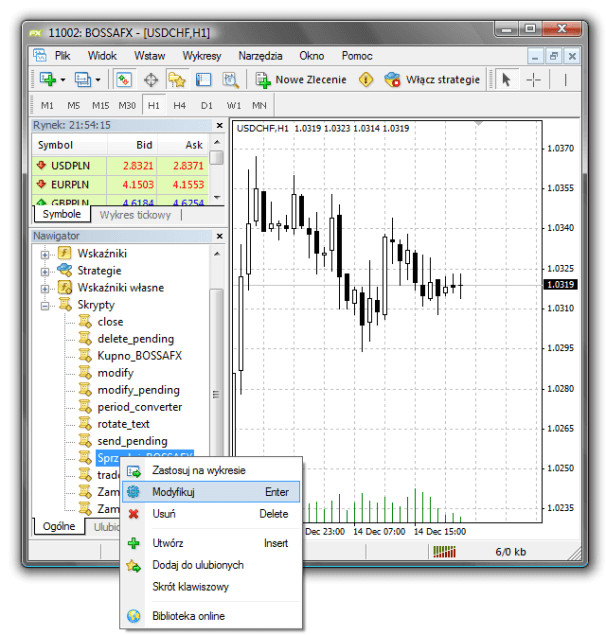Select the rotate_text script icon

pos(85,424)
